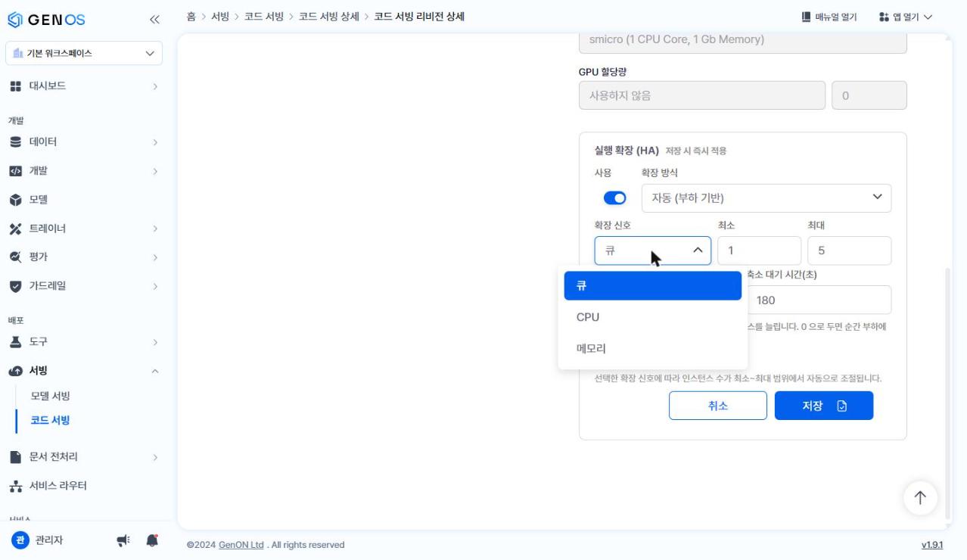
Task: Click the Document preprocessing file icon
Action: (x=15, y=457)
